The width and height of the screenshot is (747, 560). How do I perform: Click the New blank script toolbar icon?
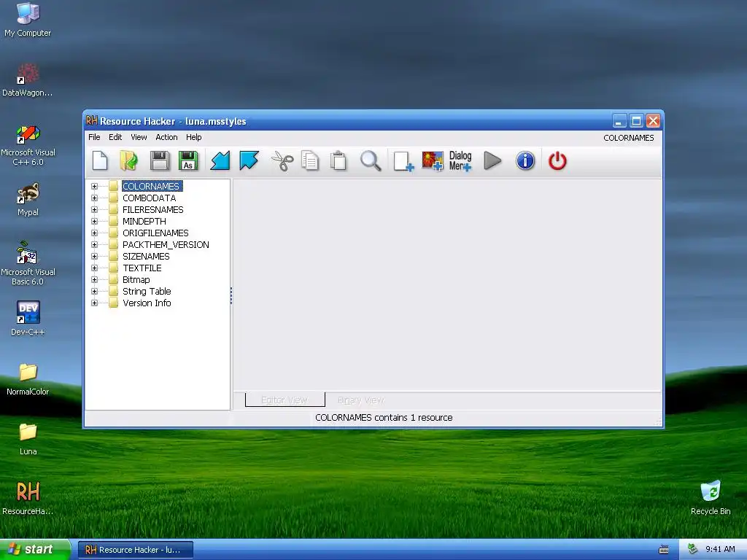click(100, 160)
